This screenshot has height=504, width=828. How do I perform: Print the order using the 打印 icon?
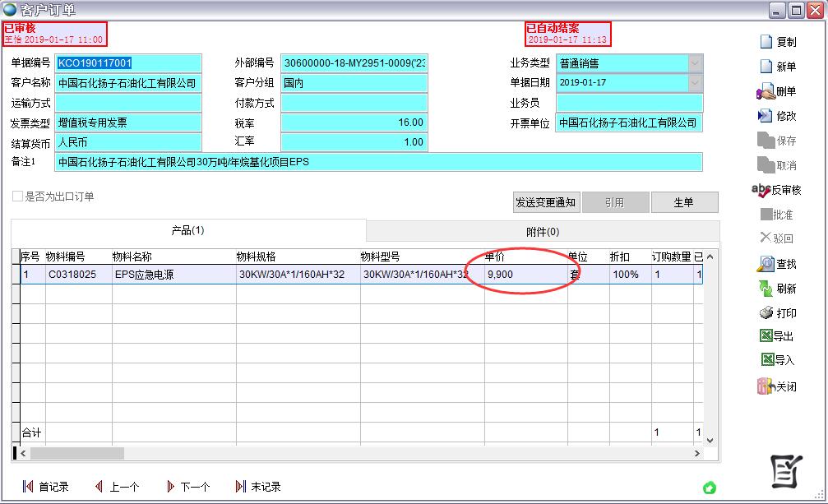click(778, 312)
